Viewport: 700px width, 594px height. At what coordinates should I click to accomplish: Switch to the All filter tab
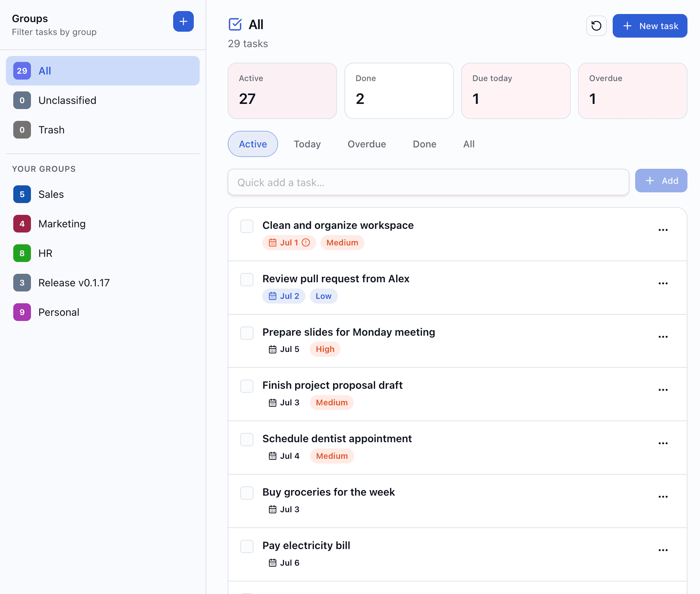469,144
